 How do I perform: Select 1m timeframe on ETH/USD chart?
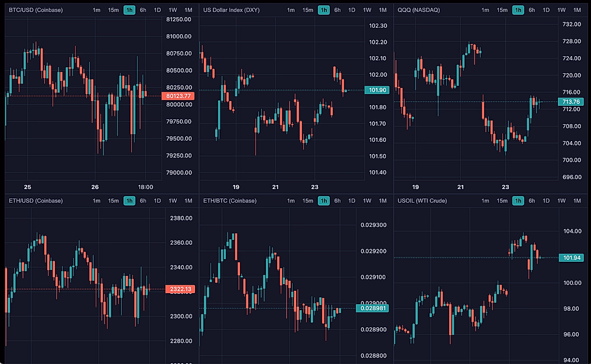[96, 201]
